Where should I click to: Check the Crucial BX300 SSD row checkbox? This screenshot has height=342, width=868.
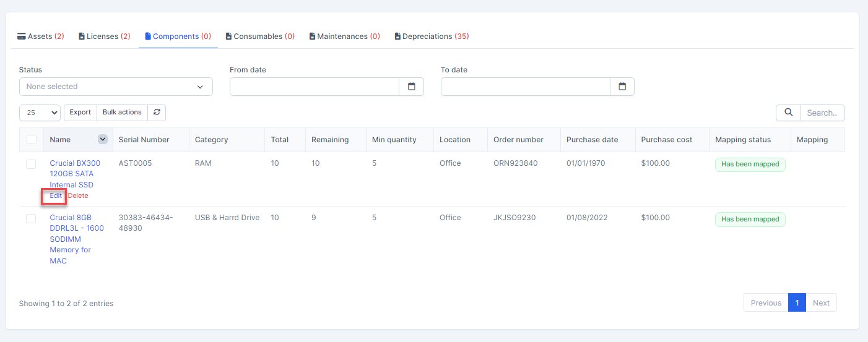tap(31, 164)
